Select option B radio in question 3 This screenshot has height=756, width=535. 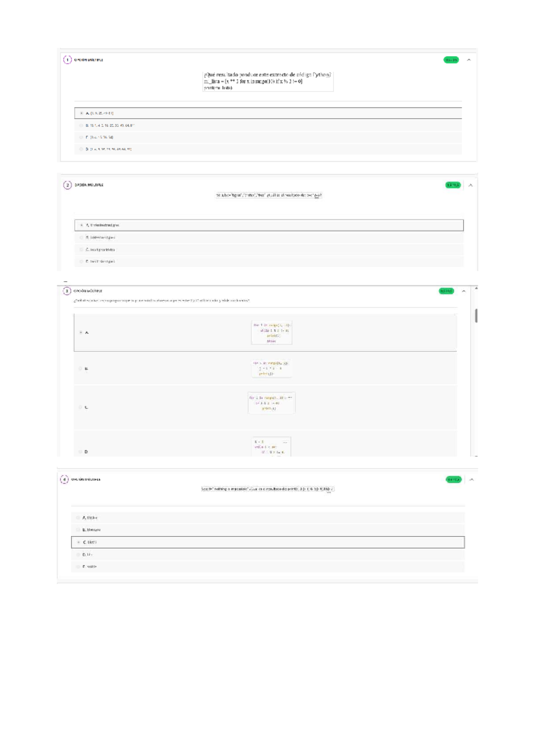click(x=81, y=369)
